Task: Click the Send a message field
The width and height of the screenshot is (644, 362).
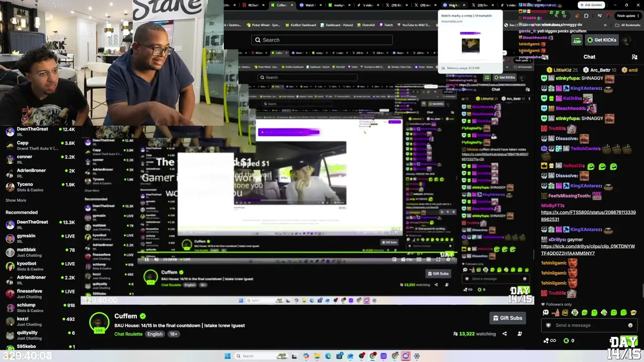Action: 589,325
